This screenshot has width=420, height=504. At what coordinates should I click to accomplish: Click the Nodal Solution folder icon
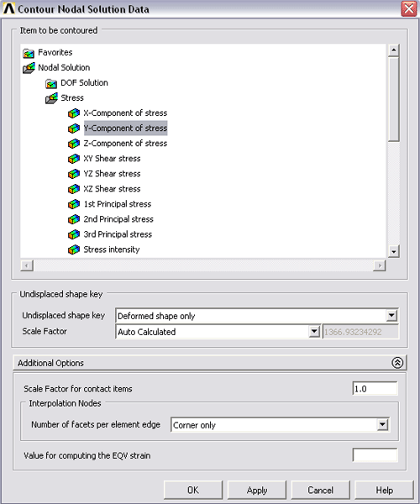tap(29, 68)
